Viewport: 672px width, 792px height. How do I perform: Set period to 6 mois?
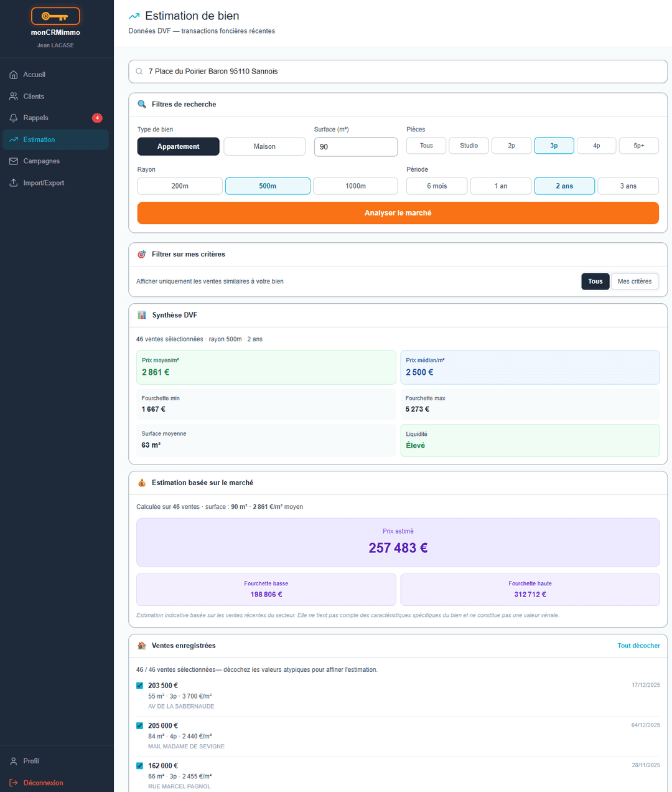[437, 186]
